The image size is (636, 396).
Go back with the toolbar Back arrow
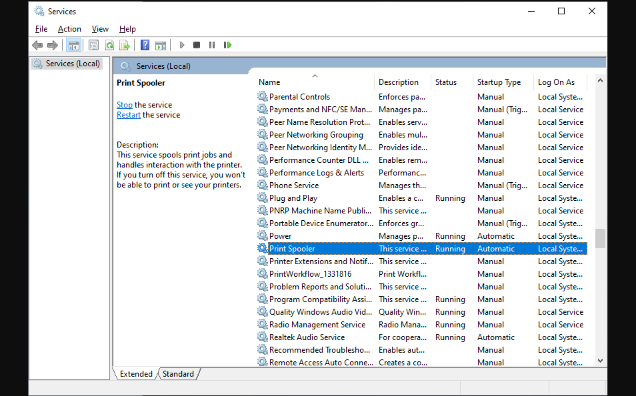(37, 45)
